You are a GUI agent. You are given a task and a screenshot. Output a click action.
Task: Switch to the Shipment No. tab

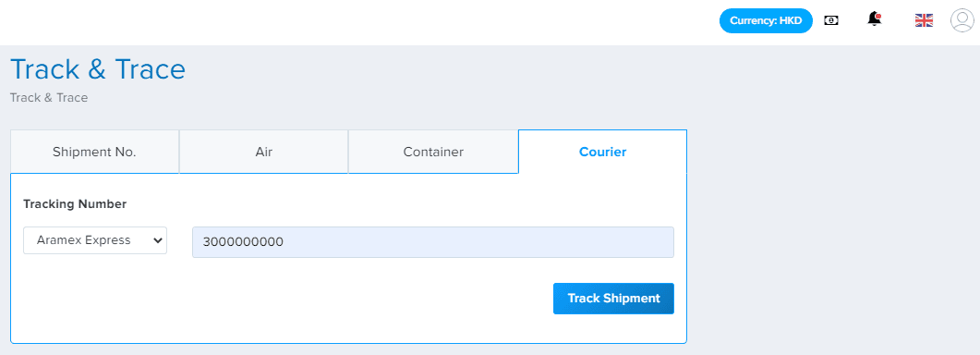tap(94, 152)
